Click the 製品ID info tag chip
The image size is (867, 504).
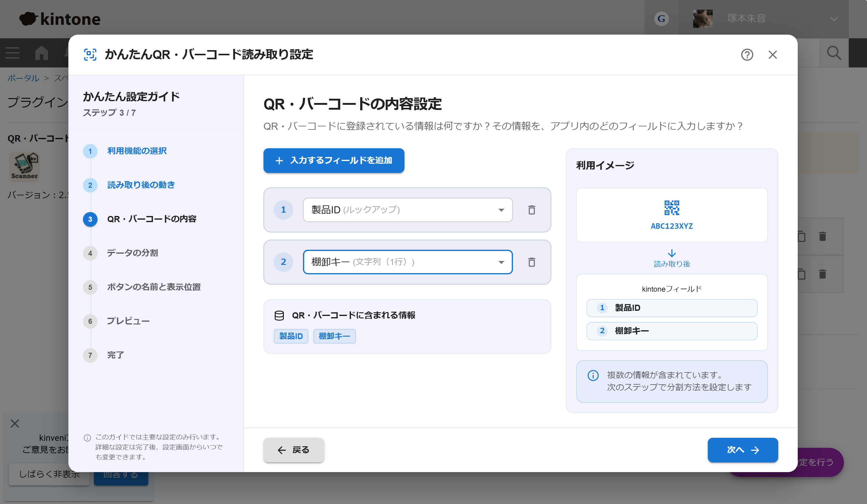pyautogui.click(x=291, y=336)
